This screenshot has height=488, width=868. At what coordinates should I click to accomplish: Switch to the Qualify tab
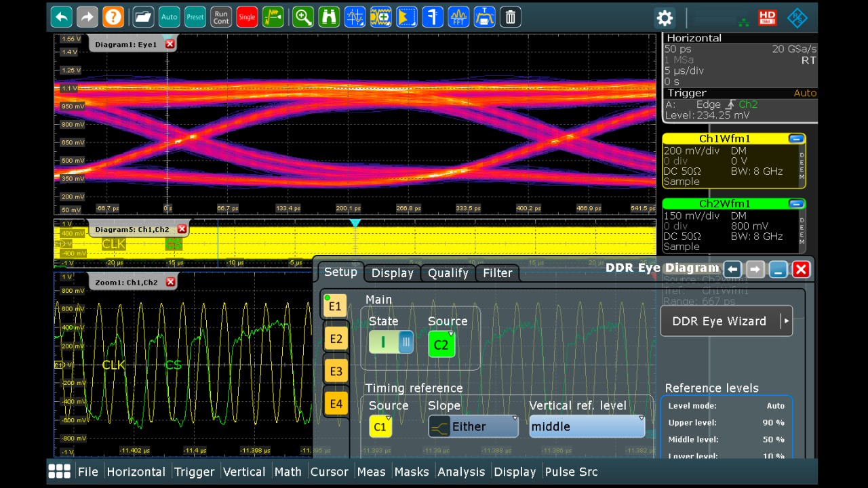(x=448, y=273)
